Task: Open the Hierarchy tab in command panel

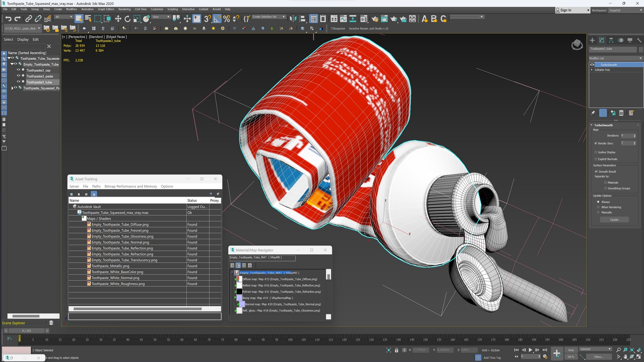Action: 611,40
